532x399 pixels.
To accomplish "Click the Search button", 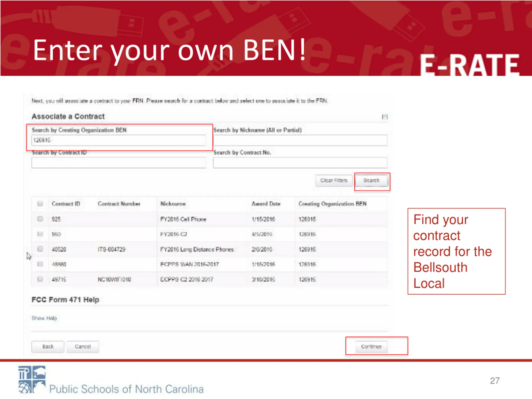I will click(371, 180).
